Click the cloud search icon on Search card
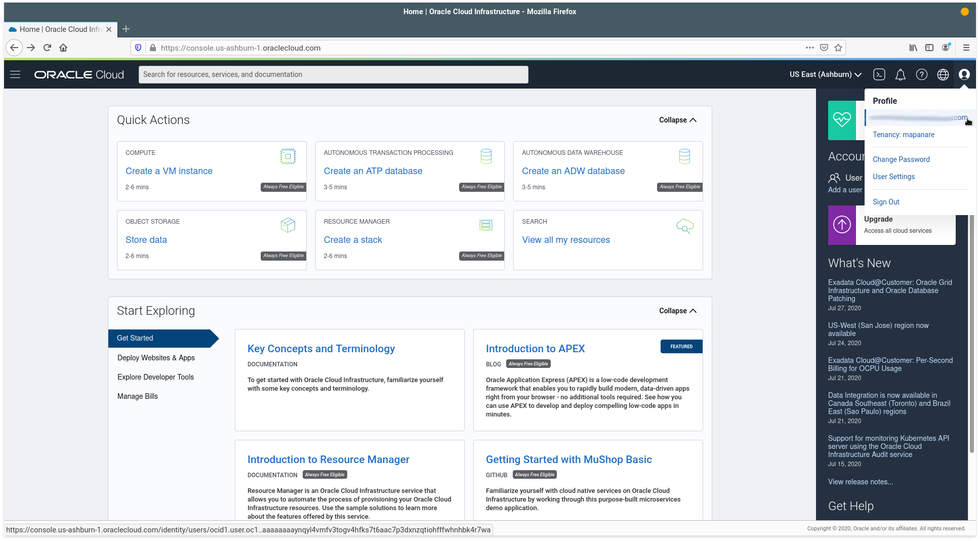Image resolution: width=980 pixels, height=541 pixels. pyautogui.click(x=685, y=226)
